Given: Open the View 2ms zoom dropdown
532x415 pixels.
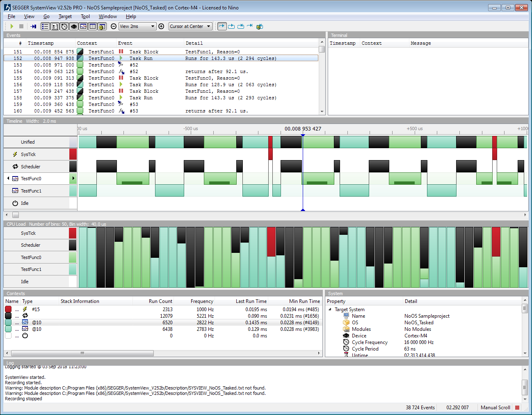Looking at the screenshot, I should 137,26.
